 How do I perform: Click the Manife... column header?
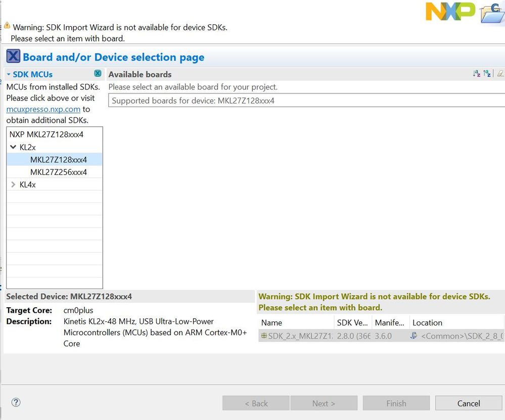click(x=391, y=322)
